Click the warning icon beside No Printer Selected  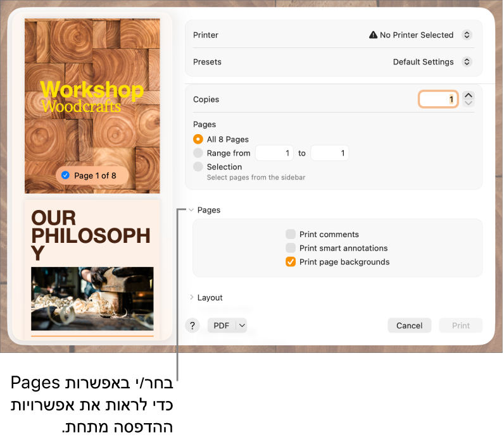pos(373,35)
